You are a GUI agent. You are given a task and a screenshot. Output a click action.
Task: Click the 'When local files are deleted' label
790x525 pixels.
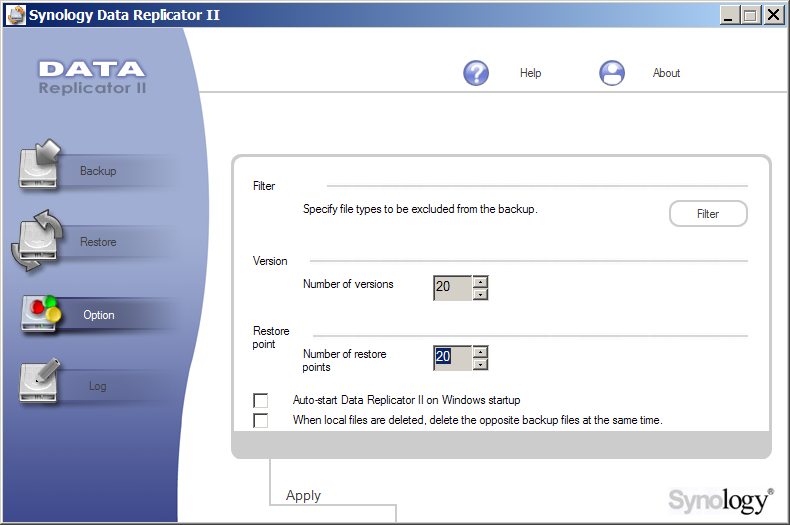tap(478, 420)
